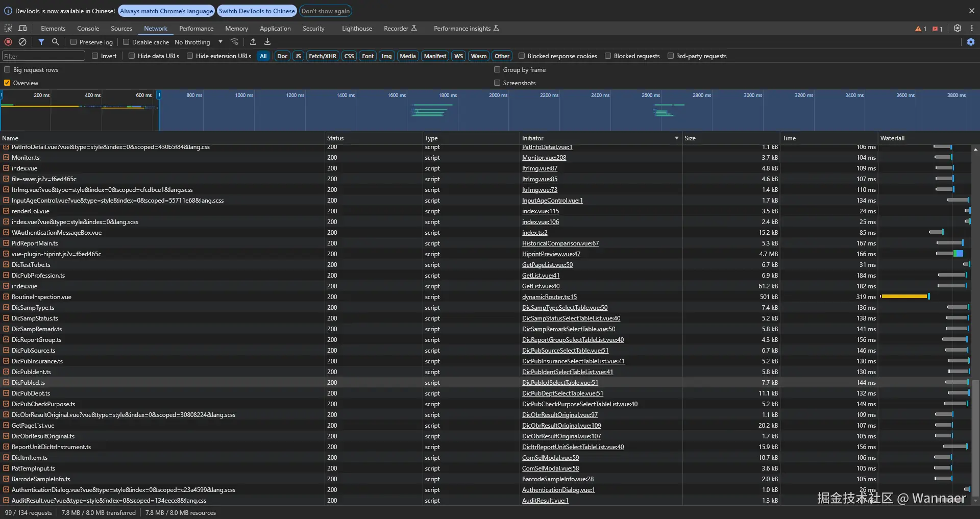This screenshot has width=980, height=519.
Task: Check Hide data URLs
Action: click(x=132, y=56)
